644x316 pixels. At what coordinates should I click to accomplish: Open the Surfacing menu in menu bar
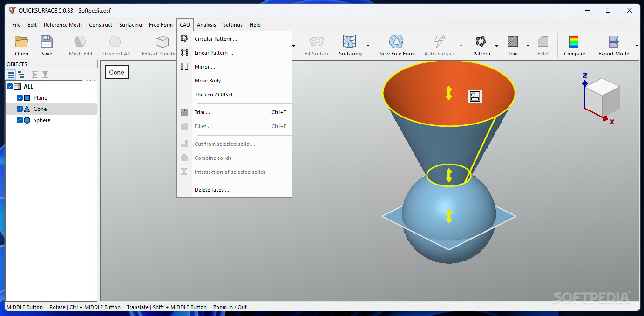(130, 25)
